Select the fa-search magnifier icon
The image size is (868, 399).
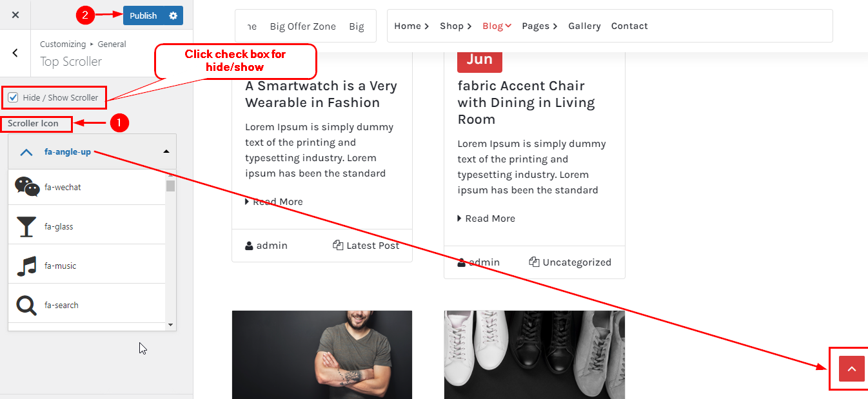[x=87, y=305]
